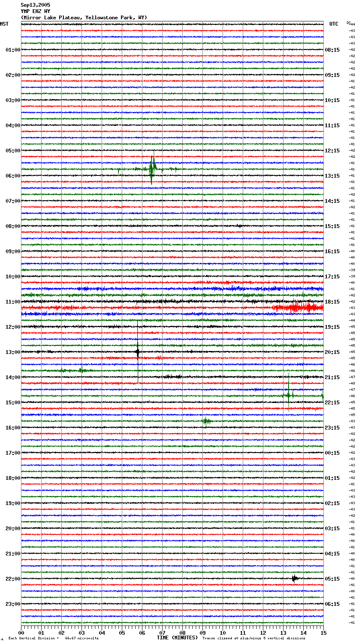The height and width of the screenshot is (644, 357).
Task: Click minute tick 06 on bottom axis
Action: point(142,633)
